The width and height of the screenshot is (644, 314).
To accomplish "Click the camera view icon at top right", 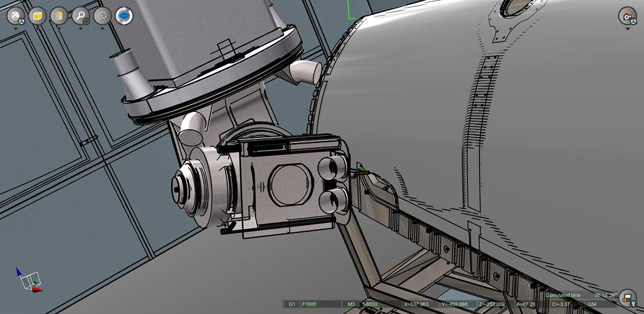I will tap(627, 16).
